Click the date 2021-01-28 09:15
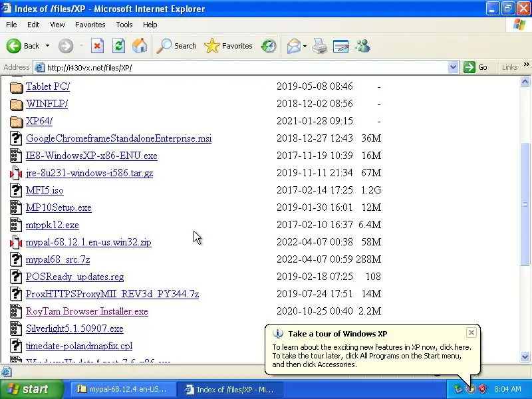 coord(315,121)
